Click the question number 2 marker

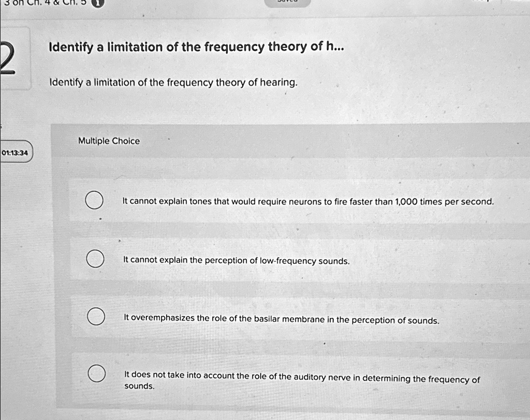coord(7,58)
